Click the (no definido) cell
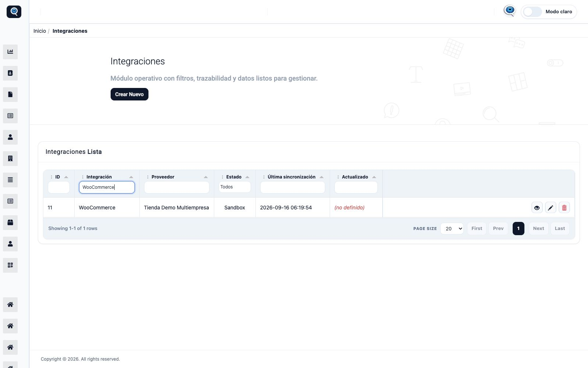This screenshot has width=588, height=368. click(x=356, y=208)
